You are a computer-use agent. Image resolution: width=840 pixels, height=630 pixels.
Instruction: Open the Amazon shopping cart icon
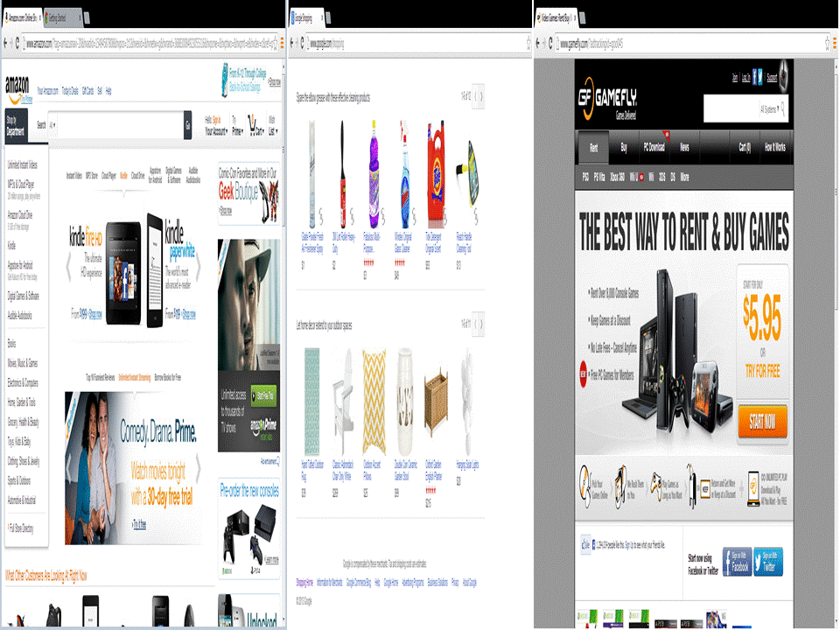point(251,123)
